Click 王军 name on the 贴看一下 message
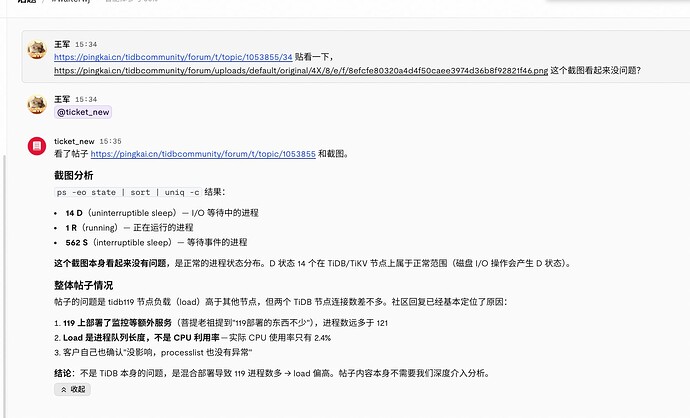The height and width of the screenshot is (418, 690). click(x=62, y=44)
